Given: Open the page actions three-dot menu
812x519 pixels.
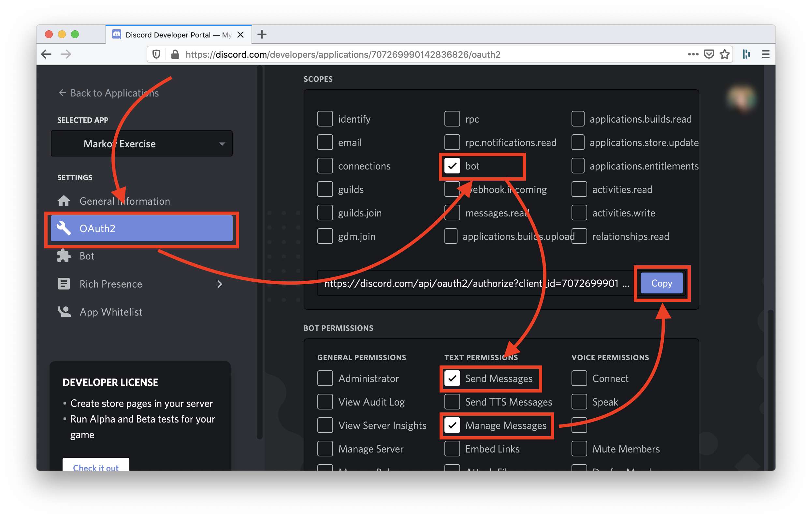Looking at the screenshot, I should click(x=693, y=54).
